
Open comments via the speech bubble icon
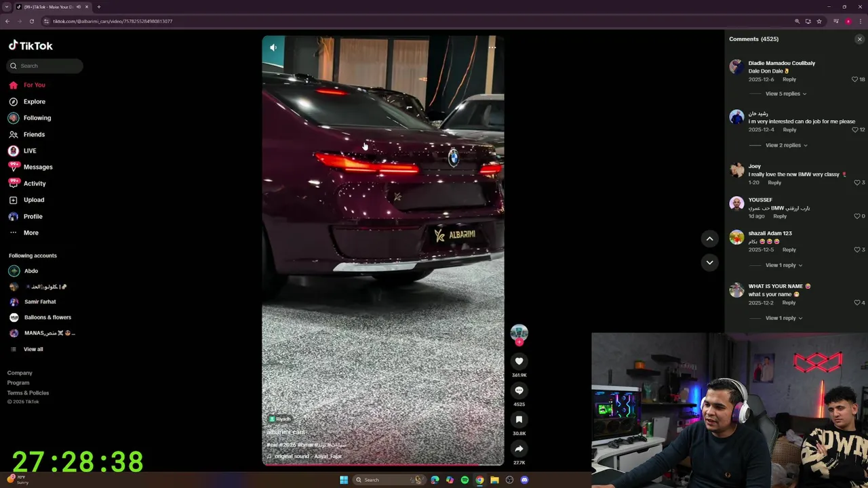[x=519, y=390]
